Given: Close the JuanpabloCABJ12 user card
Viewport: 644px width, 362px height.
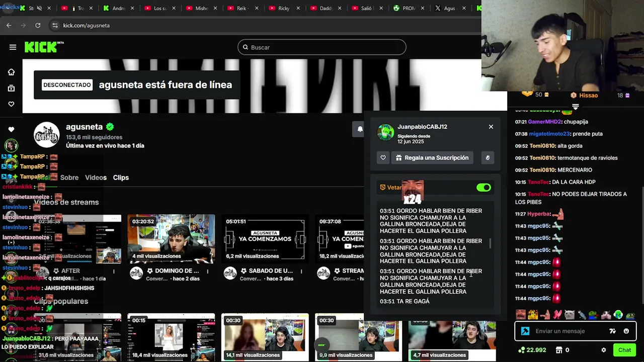Looking at the screenshot, I should click(491, 127).
